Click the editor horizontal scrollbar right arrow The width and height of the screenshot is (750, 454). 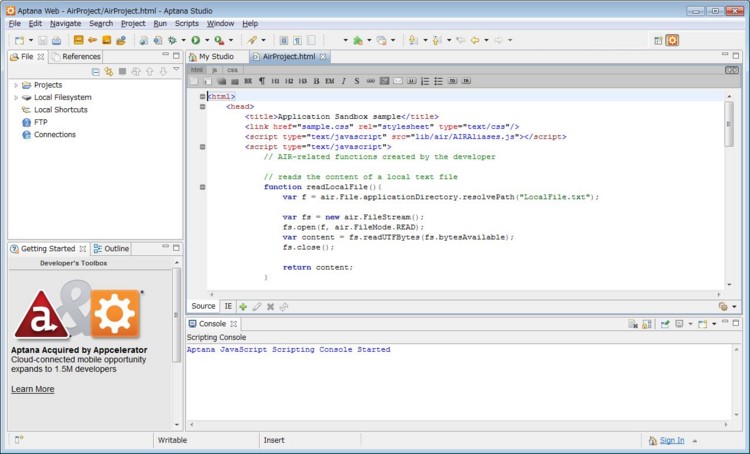pyautogui.click(x=719, y=295)
